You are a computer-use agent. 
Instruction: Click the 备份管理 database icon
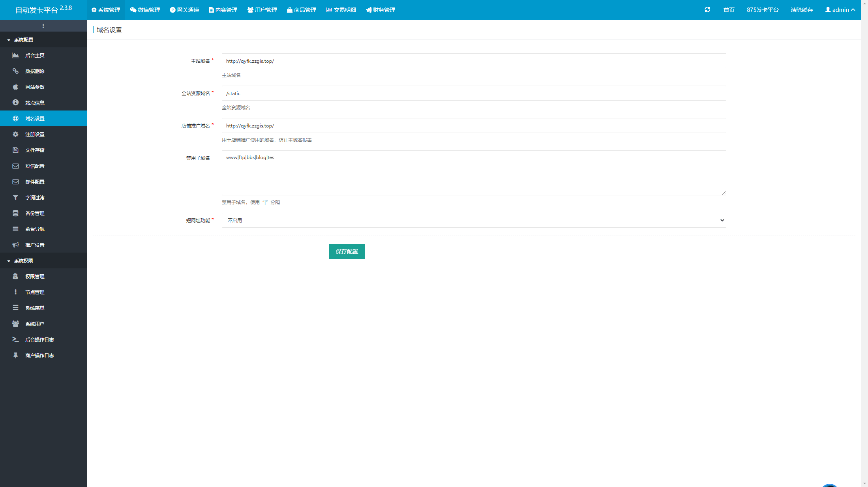coord(15,213)
